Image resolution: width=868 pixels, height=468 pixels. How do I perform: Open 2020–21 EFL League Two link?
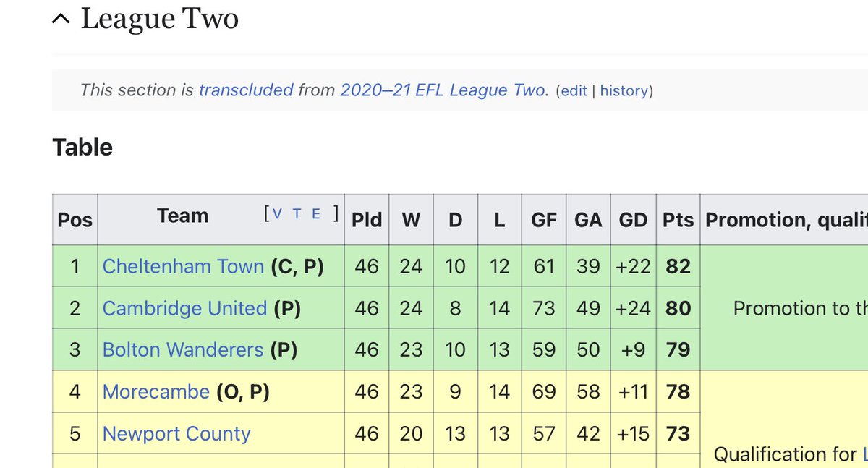click(x=444, y=90)
